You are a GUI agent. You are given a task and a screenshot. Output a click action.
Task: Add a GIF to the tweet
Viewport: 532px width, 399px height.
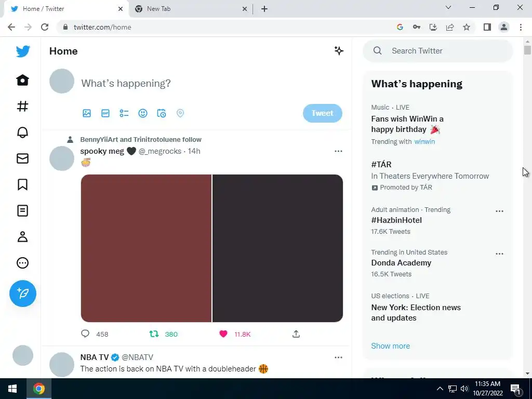pyautogui.click(x=105, y=113)
